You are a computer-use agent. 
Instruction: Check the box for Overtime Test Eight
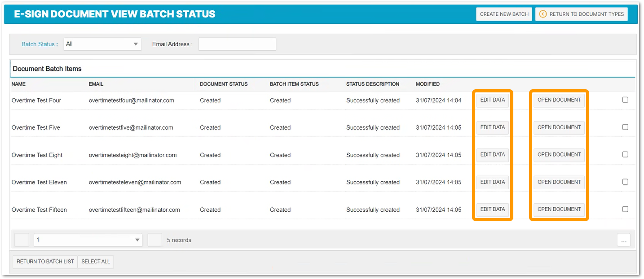click(x=625, y=155)
